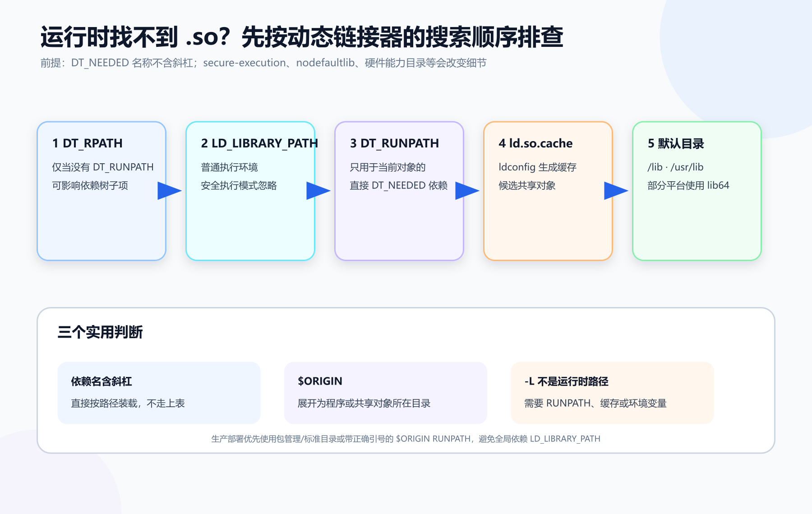Click the text '可影响依赖树子项'

(x=90, y=186)
